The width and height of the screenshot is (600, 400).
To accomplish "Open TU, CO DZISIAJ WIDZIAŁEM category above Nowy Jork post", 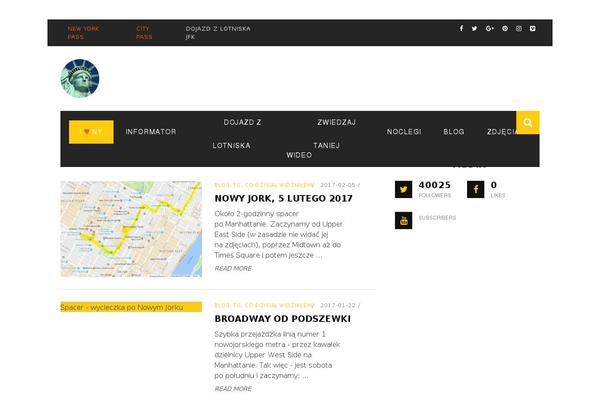I will tap(273, 185).
